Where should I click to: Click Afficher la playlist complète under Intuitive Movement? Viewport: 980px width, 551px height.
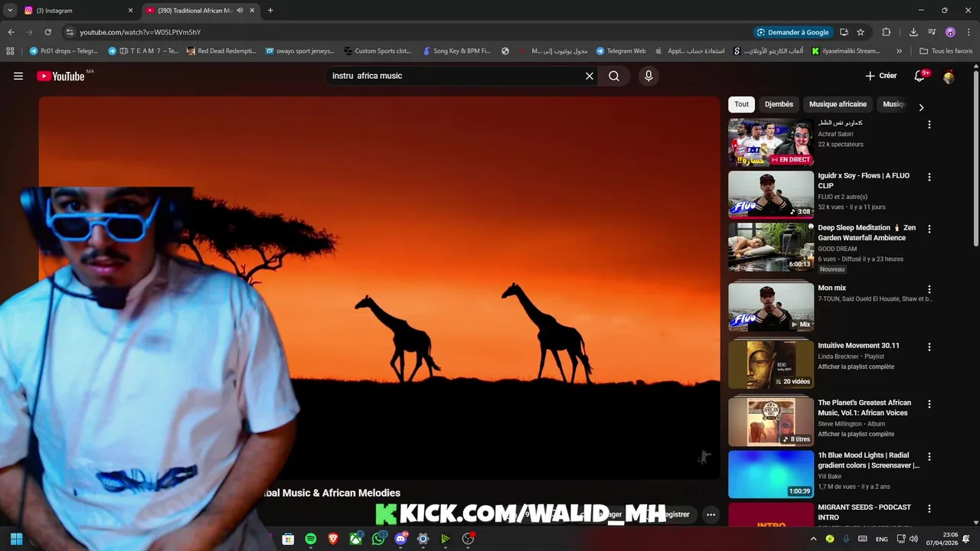click(856, 367)
